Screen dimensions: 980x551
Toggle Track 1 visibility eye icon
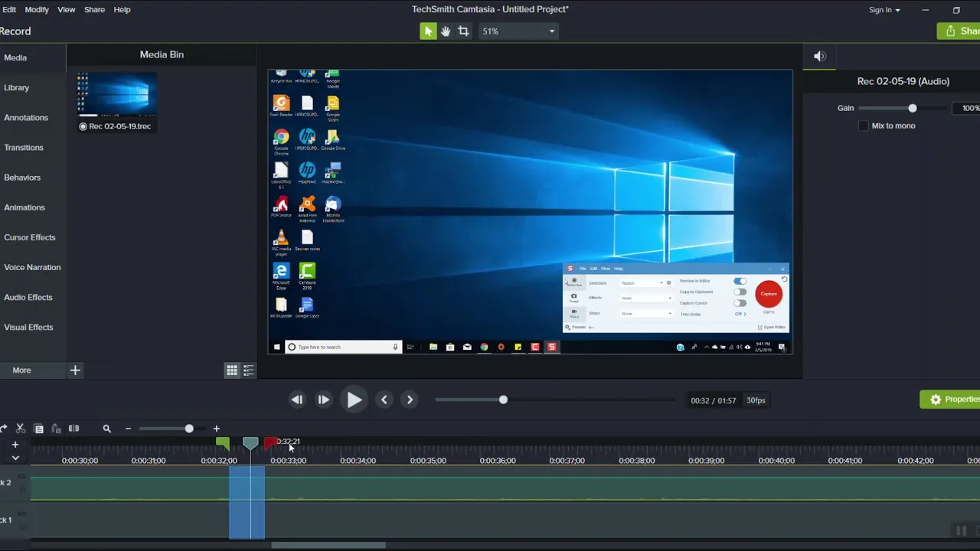tap(22, 515)
